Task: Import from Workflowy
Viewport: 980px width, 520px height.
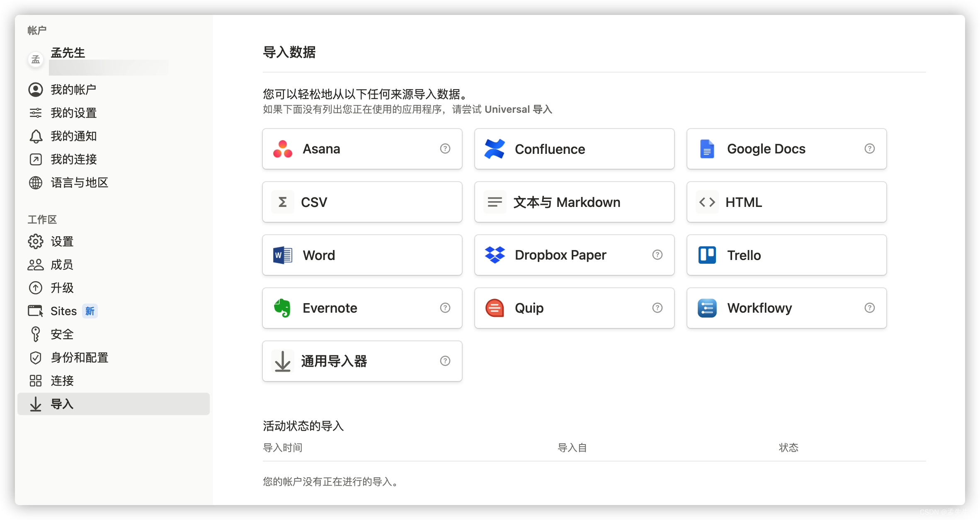Action: (787, 308)
